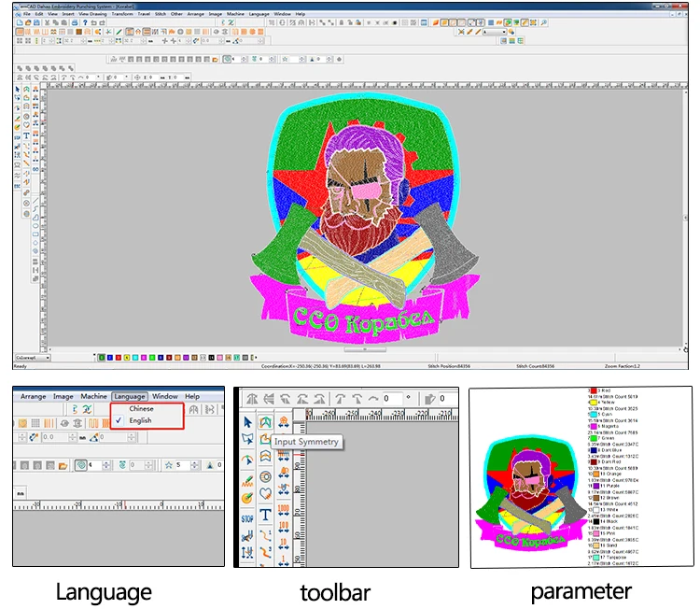The height and width of the screenshot is (609, 700).
Task: Click the angle input field showing 0 degrees
Action: pos(390,399)
